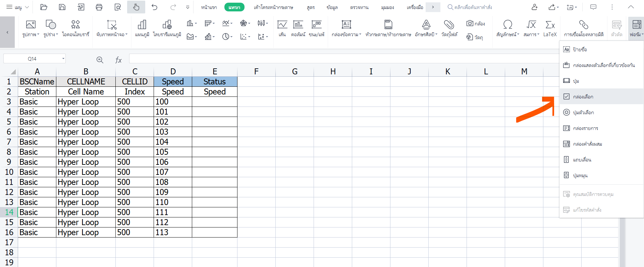This screenshot has width=644, height=267.
Task: Click the LaTeX formula icon
Action: click(x=550, y=28)
